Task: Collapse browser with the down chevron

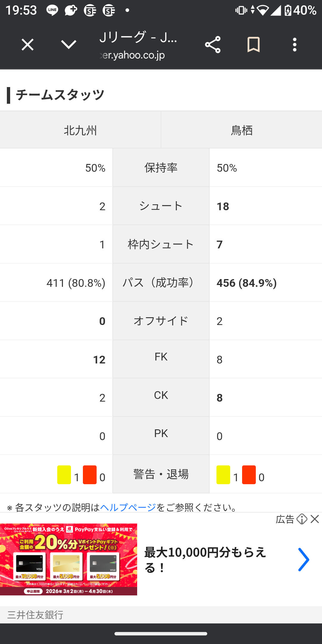Action: pyautogui.click(x=69, y=45)
